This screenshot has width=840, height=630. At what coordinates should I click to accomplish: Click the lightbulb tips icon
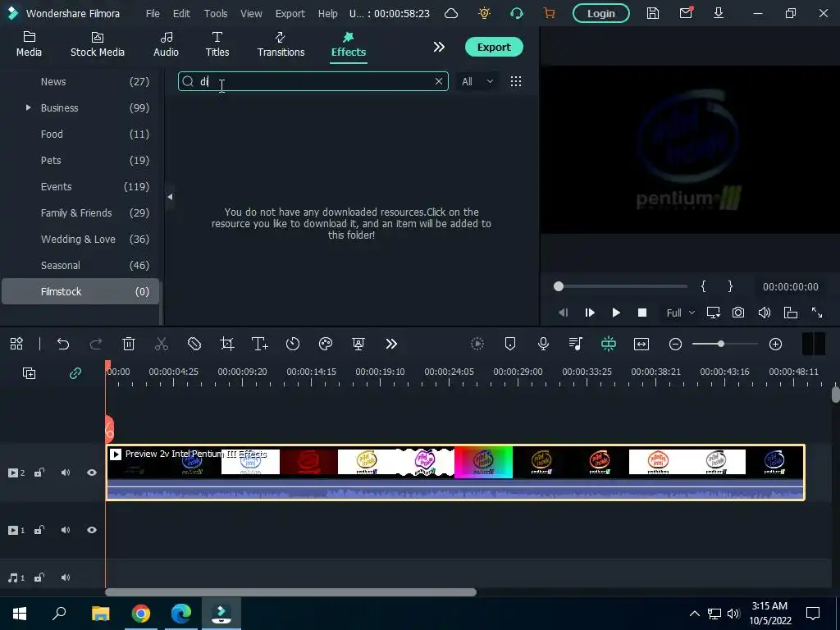pos(484,13)
